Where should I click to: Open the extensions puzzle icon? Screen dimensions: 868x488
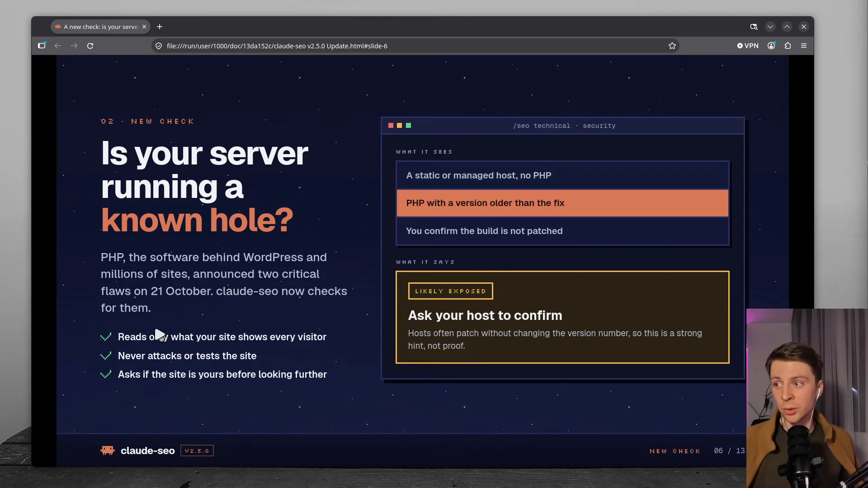pyautogui.click(x=788, y=46)
